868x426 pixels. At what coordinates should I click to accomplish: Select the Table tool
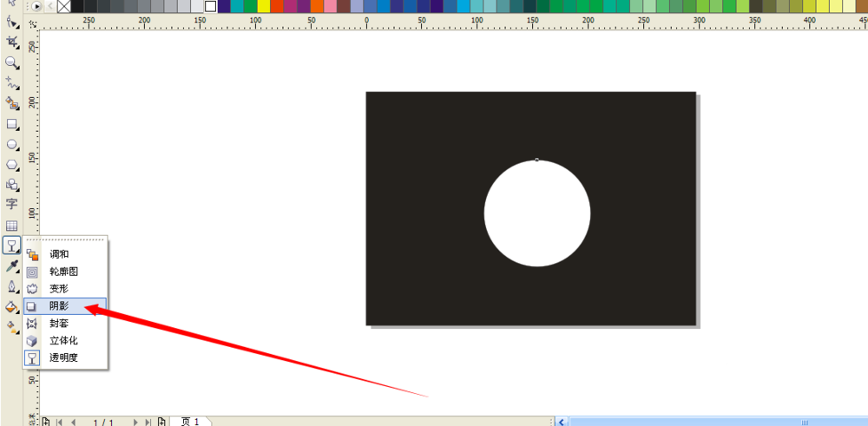click(11, 226)
